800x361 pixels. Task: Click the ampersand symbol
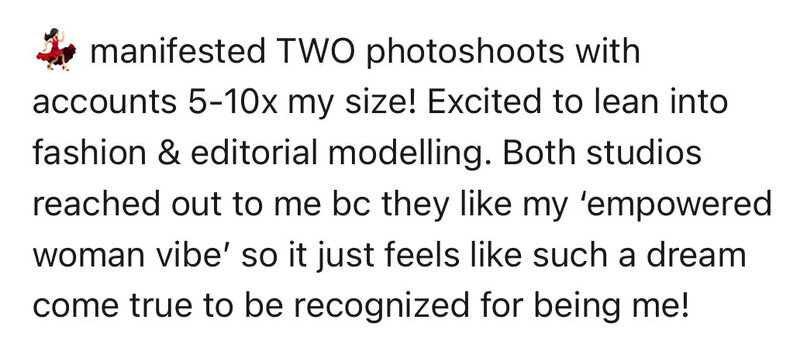pos(169,153)
